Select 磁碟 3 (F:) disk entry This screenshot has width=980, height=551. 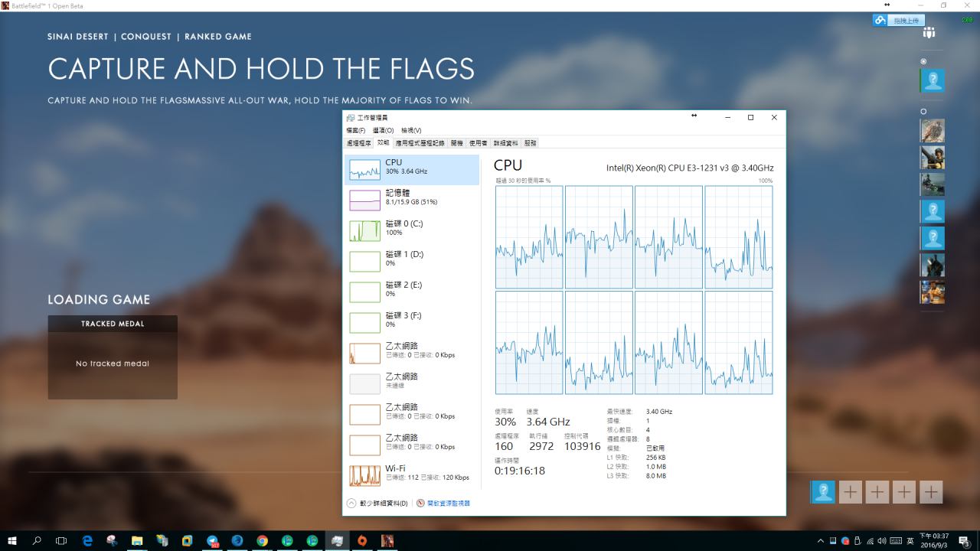[412, 323]
